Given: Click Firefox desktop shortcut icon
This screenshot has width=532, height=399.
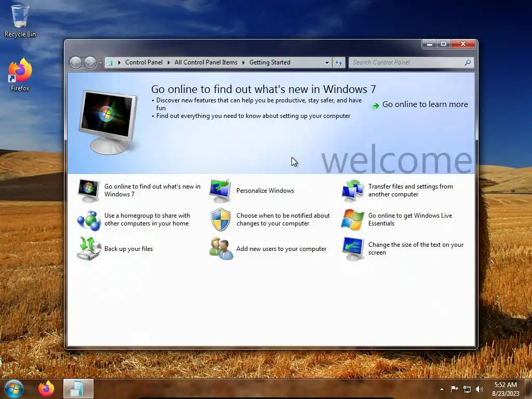Looking at the screenshot, I should (x=20, y=75).
